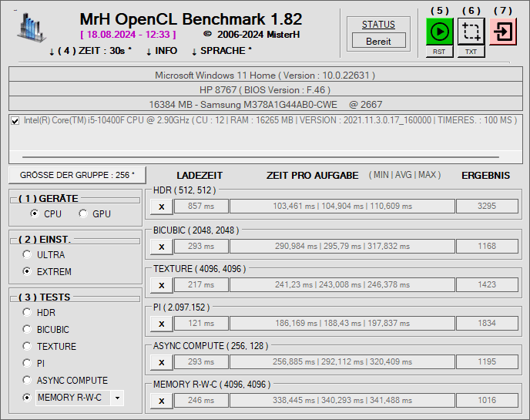Click the RST reset button
The image size is (530, 420).
tap(439, 52)
